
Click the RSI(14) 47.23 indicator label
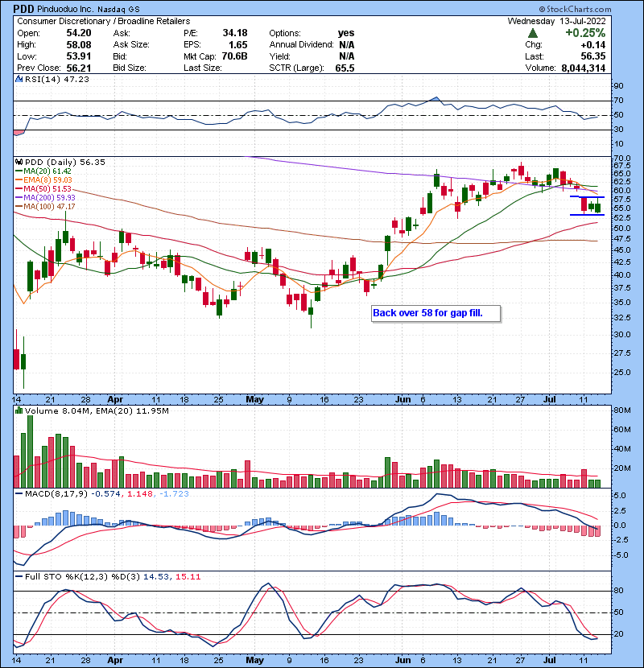click(56, 79)
